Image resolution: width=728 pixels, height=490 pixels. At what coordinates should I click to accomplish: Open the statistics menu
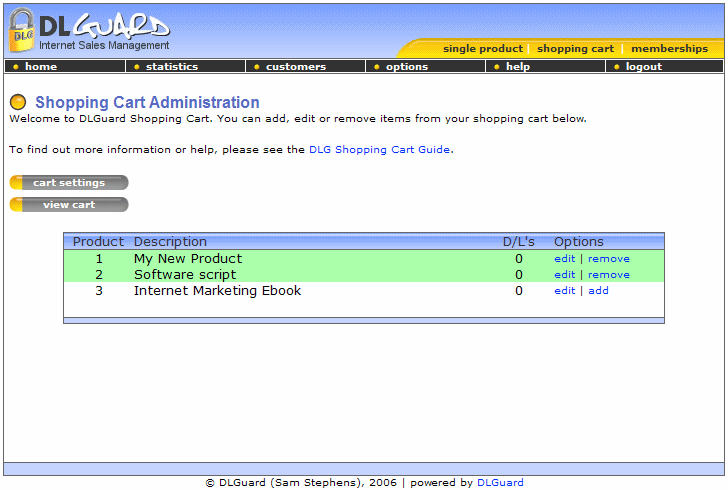tap(171, 67)
